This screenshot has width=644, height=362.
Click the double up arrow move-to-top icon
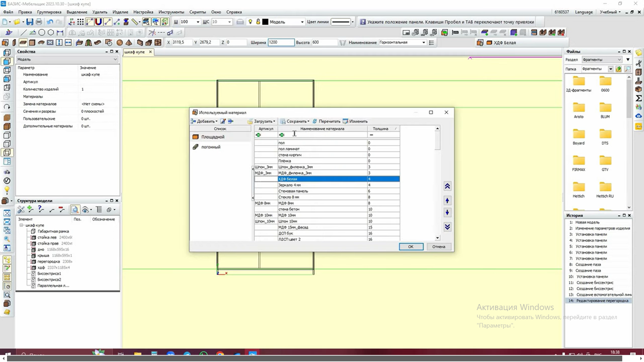point(447,186)
